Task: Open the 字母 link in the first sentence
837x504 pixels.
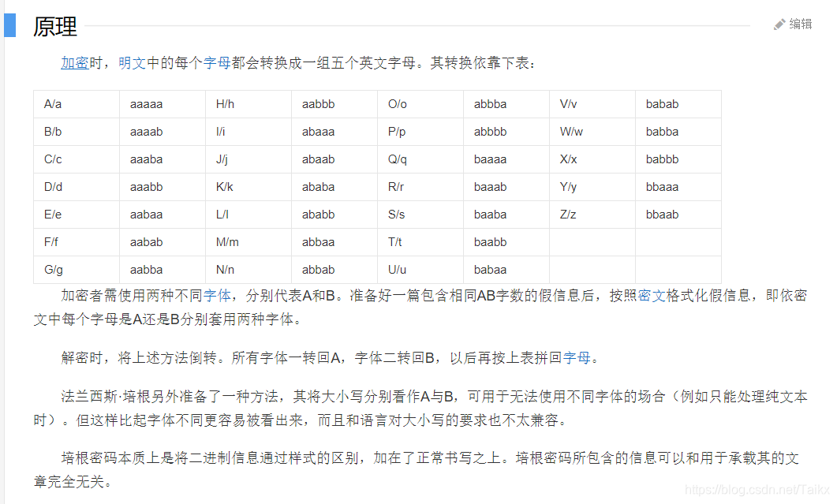Action: coord(217,63)
